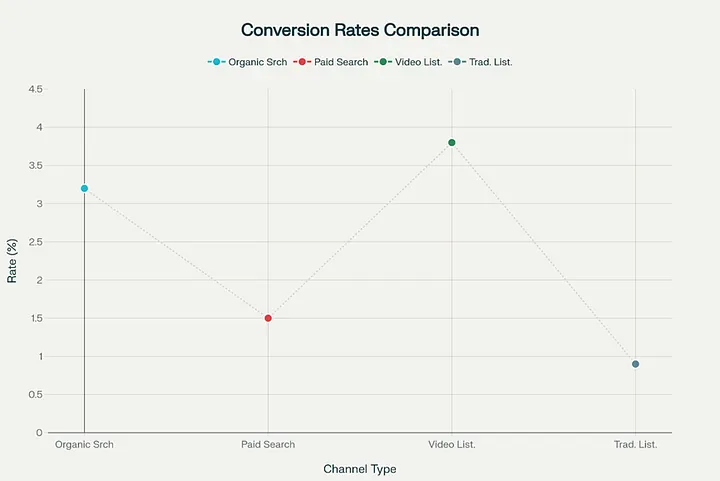Click the Rate (%) y-axis title
This screenshot has width=720, height=481.
(12, 260)
